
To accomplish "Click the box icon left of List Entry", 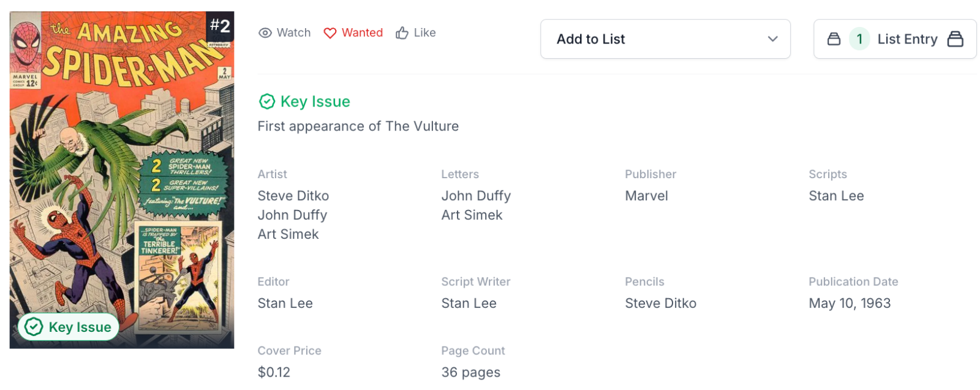I will click(834, 39).
